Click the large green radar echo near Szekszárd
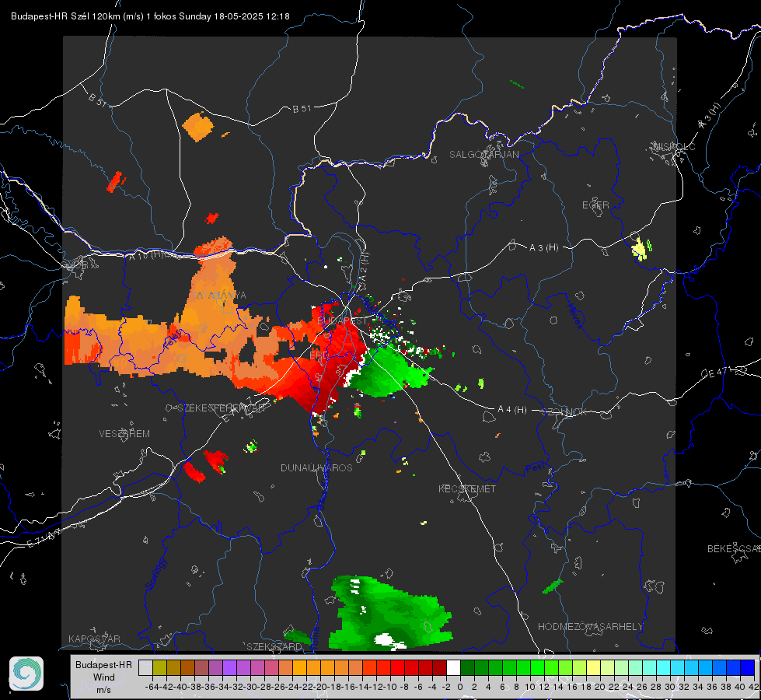This screenshot has height=700, width=761. click(389, 613)
